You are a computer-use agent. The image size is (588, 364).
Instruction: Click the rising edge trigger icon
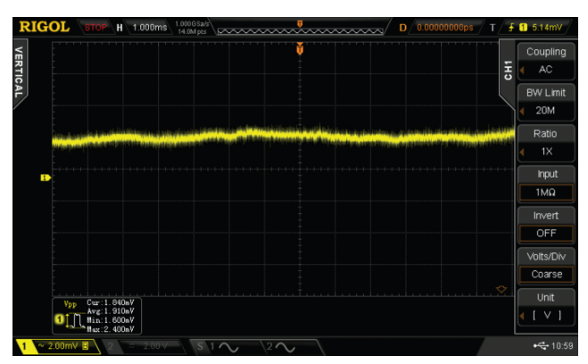(511, 28)
